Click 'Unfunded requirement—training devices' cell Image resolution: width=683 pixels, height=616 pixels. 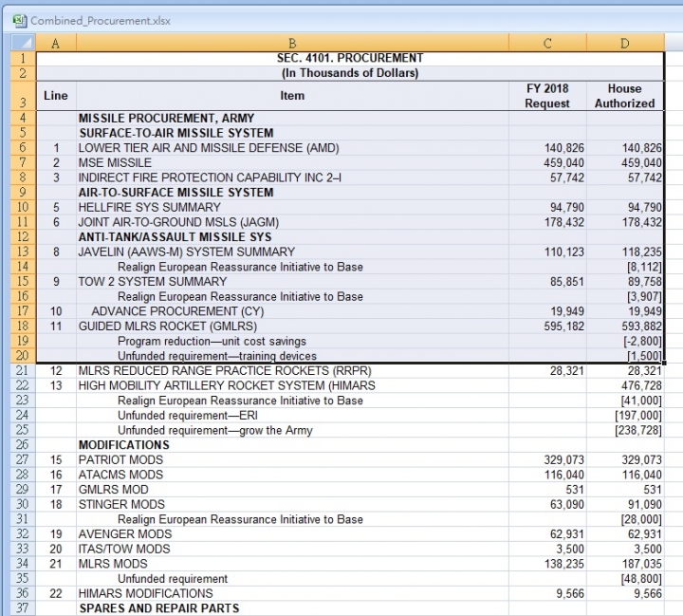click(x=292, y=356)
